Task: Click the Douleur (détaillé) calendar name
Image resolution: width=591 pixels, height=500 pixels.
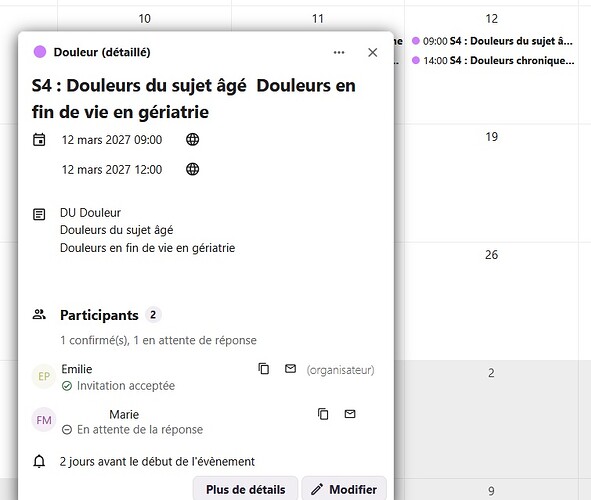Action: click(102, 52)
